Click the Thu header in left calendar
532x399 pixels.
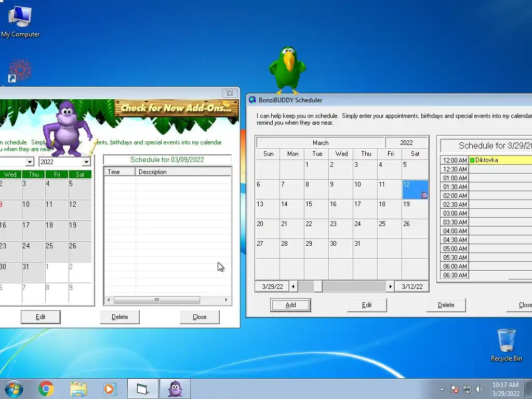point(33,175)
